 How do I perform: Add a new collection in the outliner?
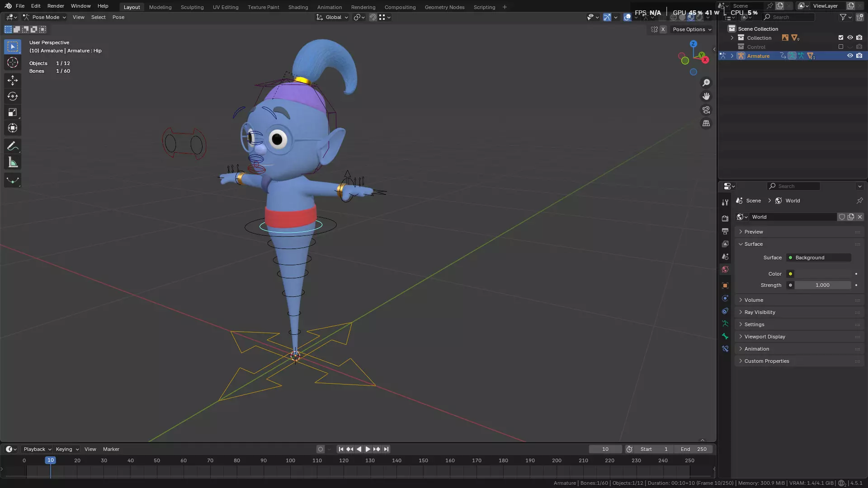pos(860,17)
